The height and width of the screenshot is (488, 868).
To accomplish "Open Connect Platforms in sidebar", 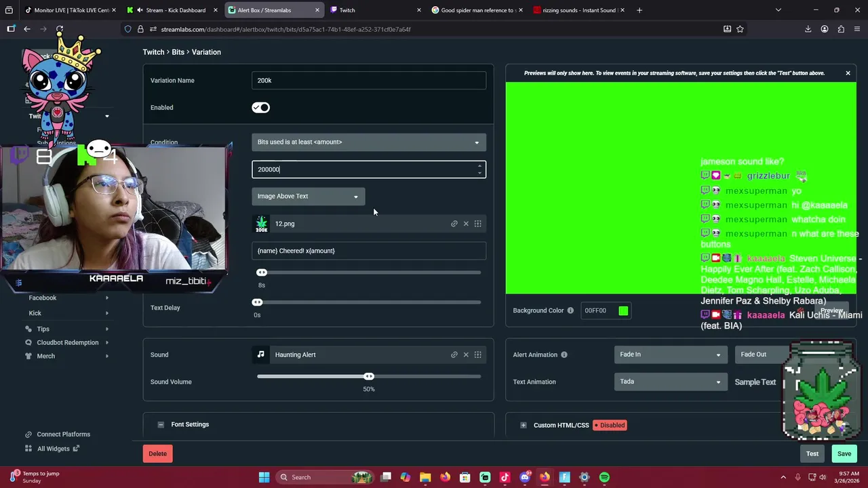I will coord(63,434).
